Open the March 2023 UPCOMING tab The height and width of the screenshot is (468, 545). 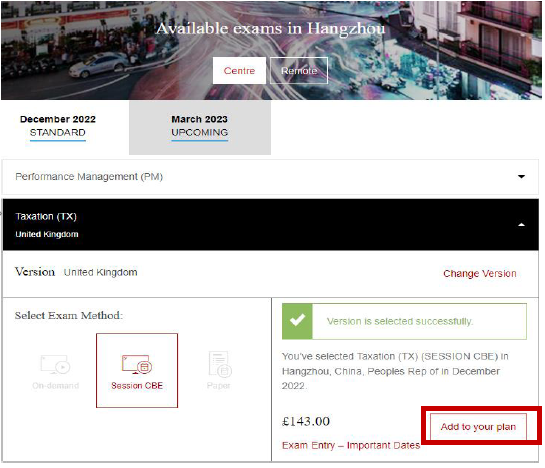tap(200, 127)
